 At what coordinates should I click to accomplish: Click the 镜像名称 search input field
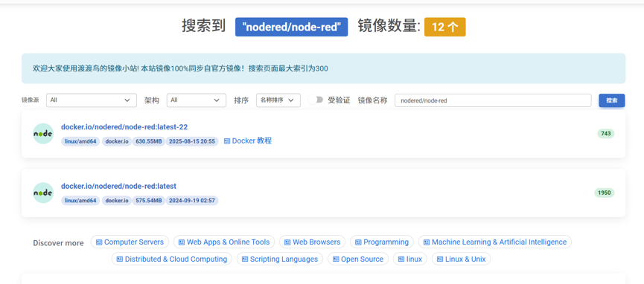(493, 100)
